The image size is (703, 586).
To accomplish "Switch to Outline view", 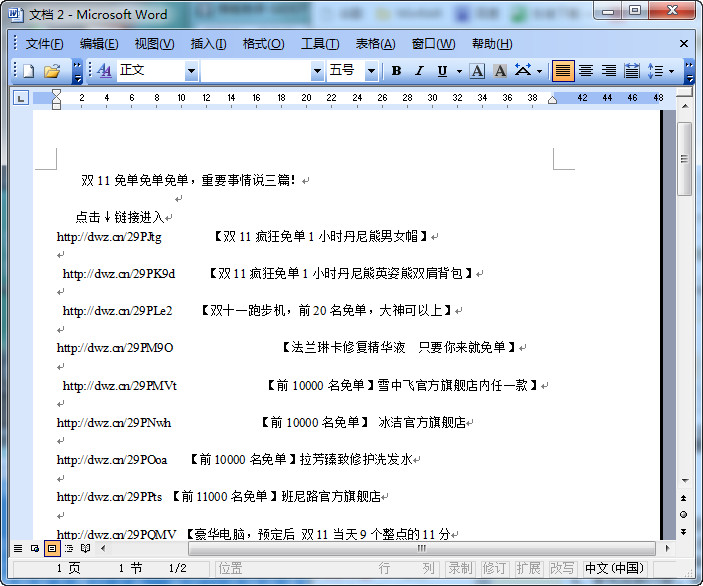I will point(69,548).
